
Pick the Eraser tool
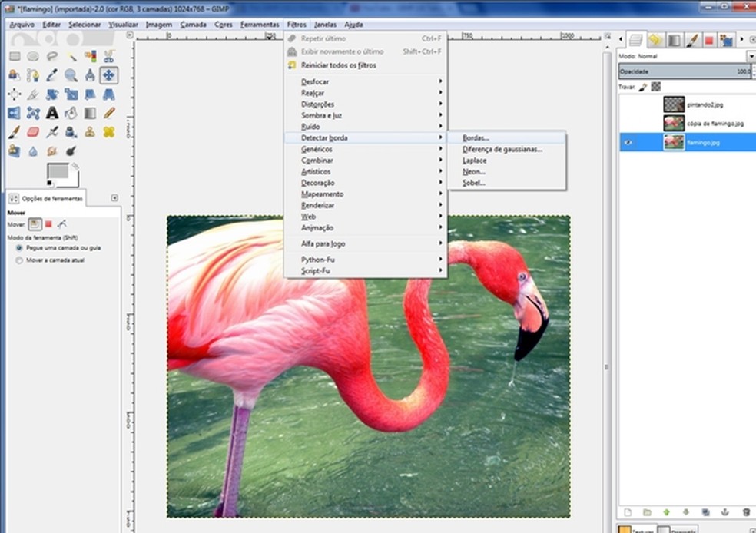click(x=33, y=132)
